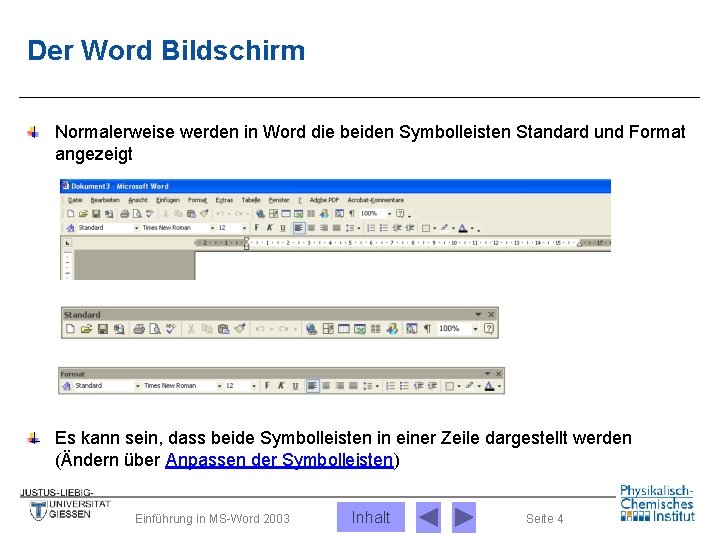Open the Bearbeiten menu

[x=105, y=200]
